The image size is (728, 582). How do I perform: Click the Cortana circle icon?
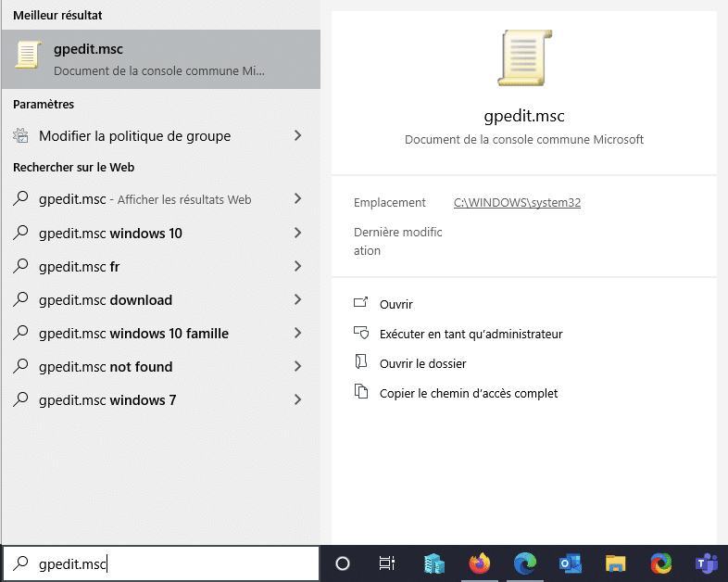pos(342,563)
